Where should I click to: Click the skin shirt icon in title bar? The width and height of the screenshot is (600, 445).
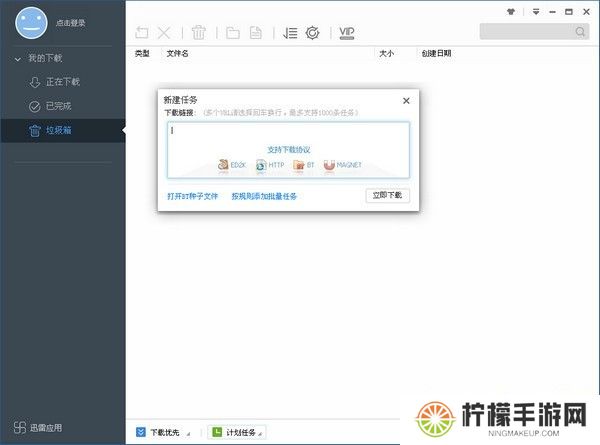pyautogui.click(x=511, y=12)
